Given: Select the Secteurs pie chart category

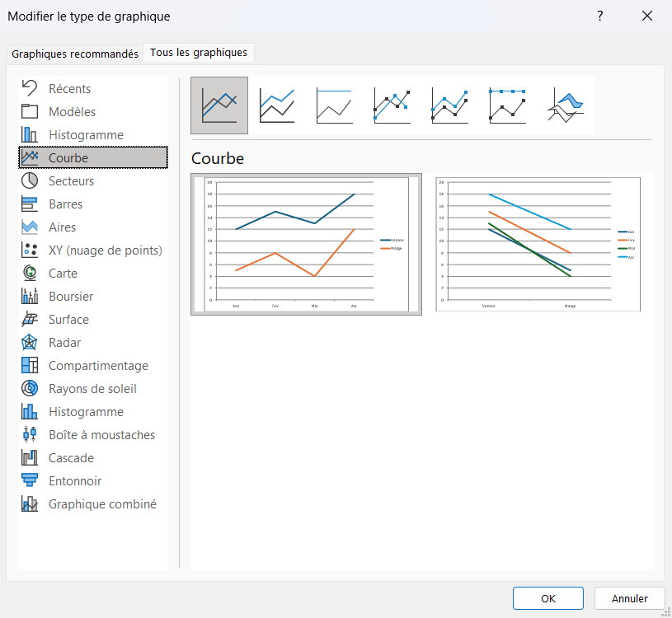Looking at the screenshot, I should tap(93, 180).
